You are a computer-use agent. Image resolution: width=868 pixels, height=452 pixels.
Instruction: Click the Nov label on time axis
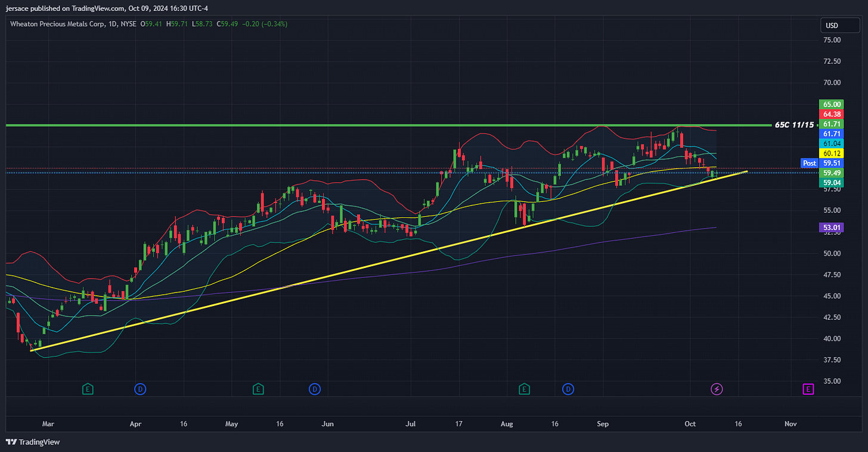tap(790, 424)
